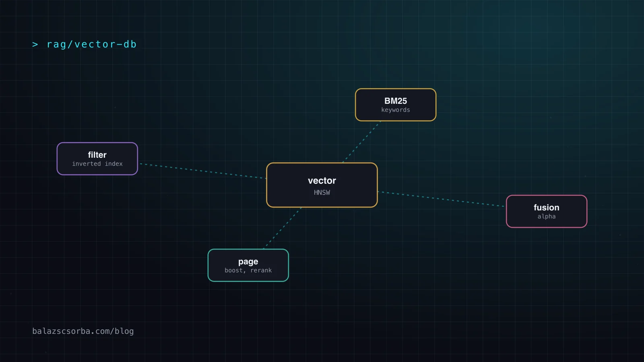Image resolution: width=644 pixels, height=362 pixels.
Task: Select the filter inverted index node
Action: [97, 158]
